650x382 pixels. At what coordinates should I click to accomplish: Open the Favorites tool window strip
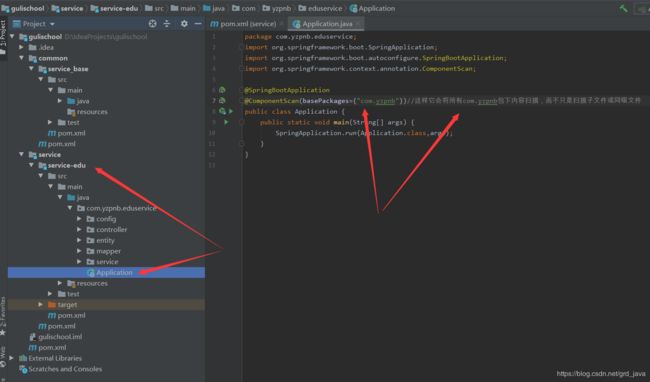pos(3,316)
